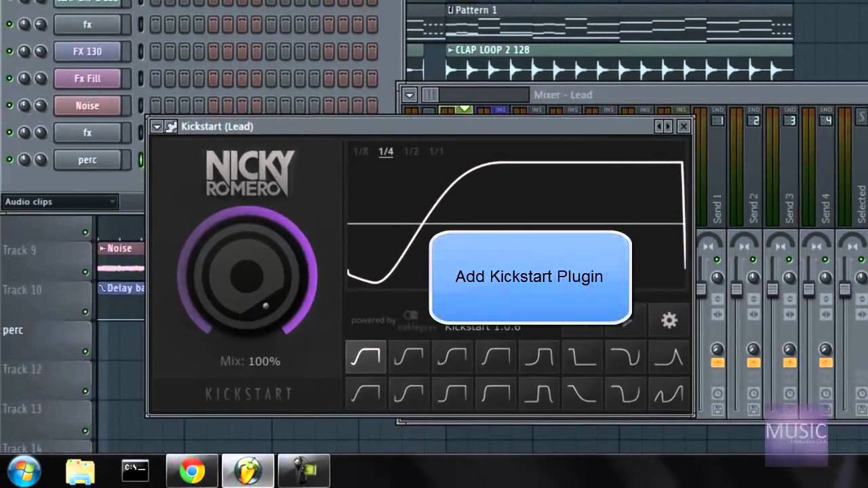Image resolution: width=868 pixels, height=488 pixels.
Task: Open the Noise channel button
Action: [x=87, y=106]
